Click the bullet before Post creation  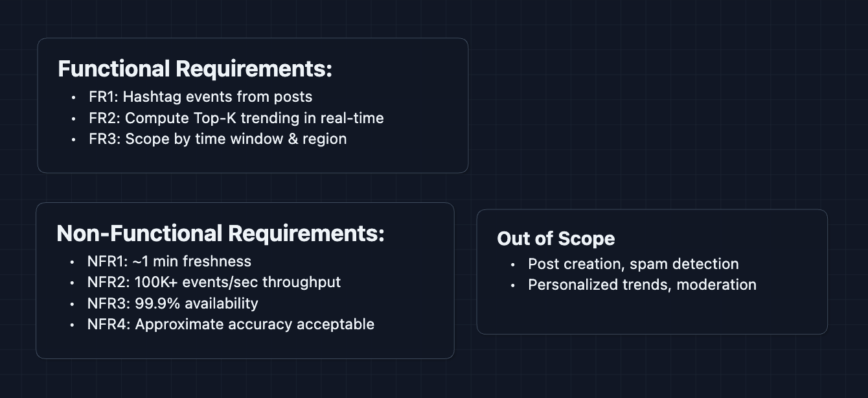[x=512, y=264]
